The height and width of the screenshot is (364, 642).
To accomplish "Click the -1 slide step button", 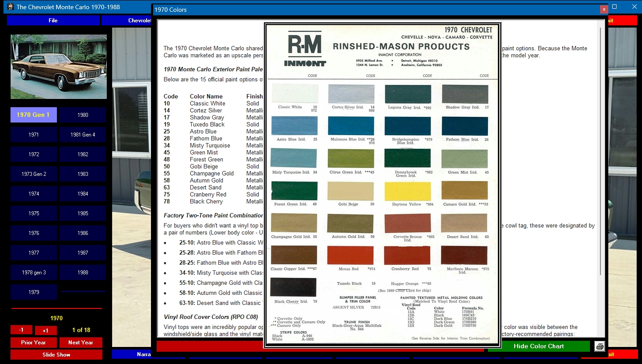I will (21, 330).
